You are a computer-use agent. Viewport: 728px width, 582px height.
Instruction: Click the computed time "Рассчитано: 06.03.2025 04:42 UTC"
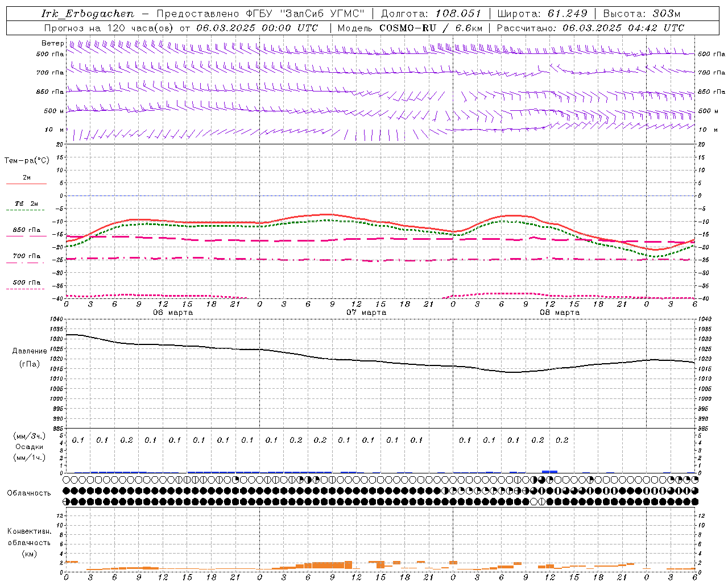[x=590, y=28]
